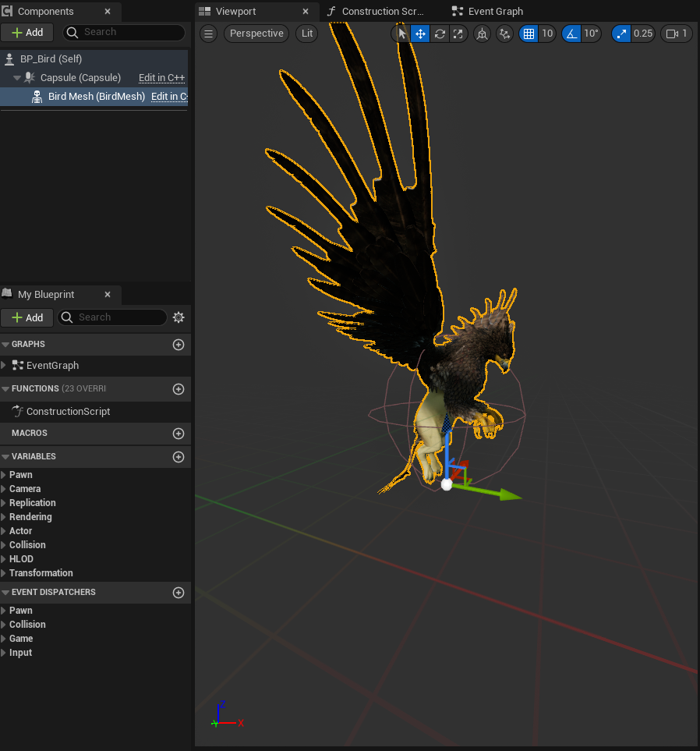Viewport: 700px width, 751px height.
Task: Add a new function with plus icon
Action: [179, 389]
